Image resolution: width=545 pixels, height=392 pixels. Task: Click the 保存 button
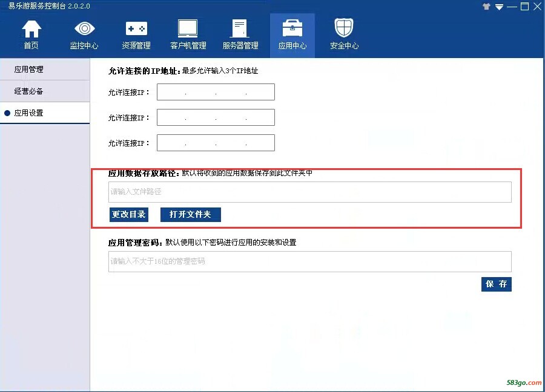click(497, 284)
